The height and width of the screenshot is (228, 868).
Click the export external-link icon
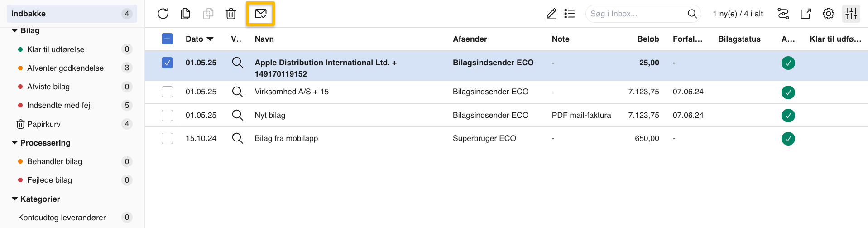coord(806,14)
